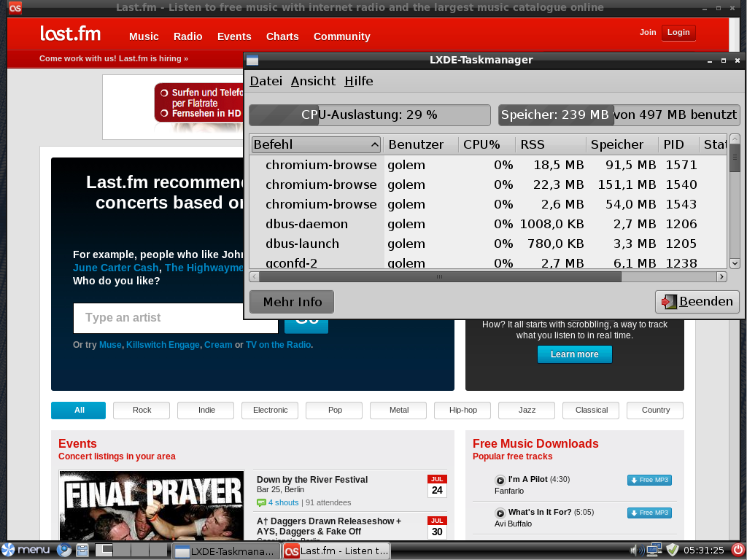
Task: Select the Rock genre filter
Action: pos(141,410)
